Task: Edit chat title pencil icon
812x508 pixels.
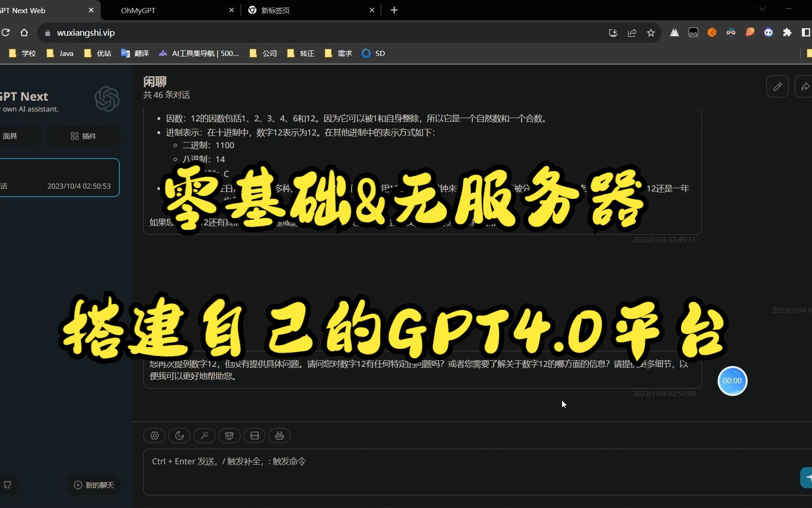Action: 777,87
